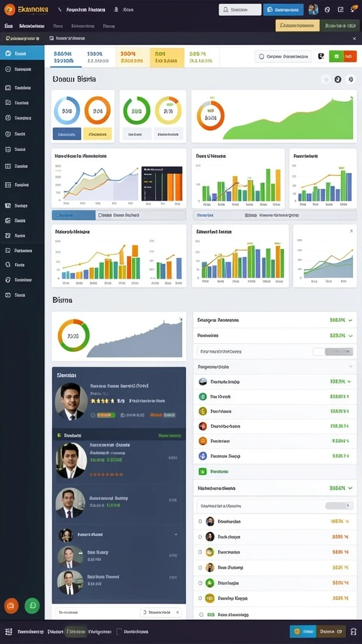Select radio button beside first avatar in lower list
This screenshot has width=362, height=644.
(x=200, y=521)
